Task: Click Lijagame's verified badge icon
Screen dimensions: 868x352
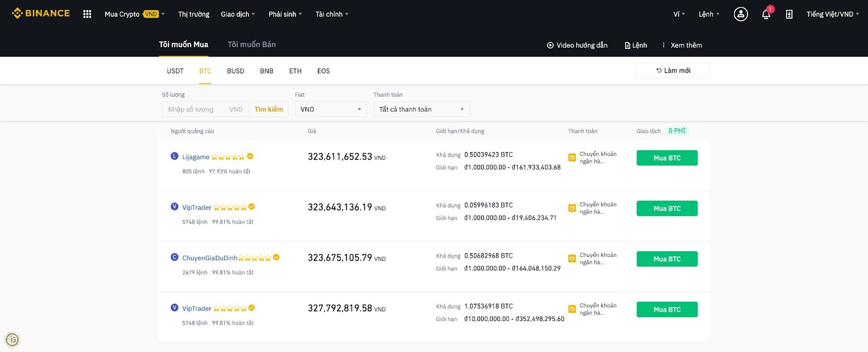Action: click(x=250, y=156)
